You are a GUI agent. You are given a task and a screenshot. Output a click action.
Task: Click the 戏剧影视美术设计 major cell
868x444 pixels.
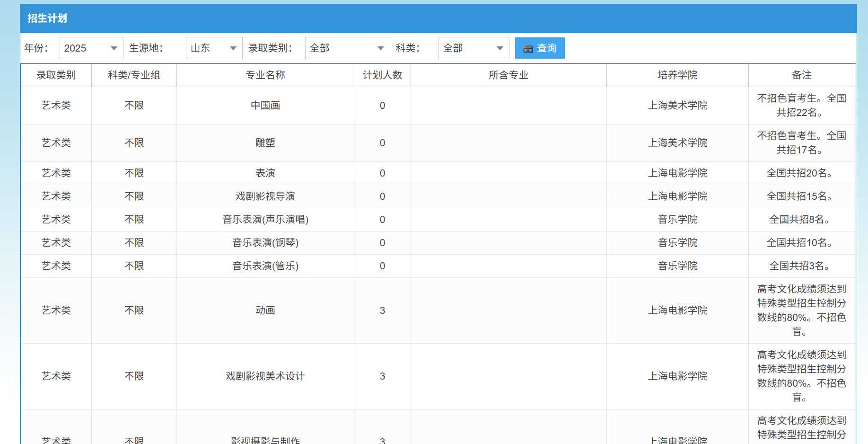tap(265, 376)
